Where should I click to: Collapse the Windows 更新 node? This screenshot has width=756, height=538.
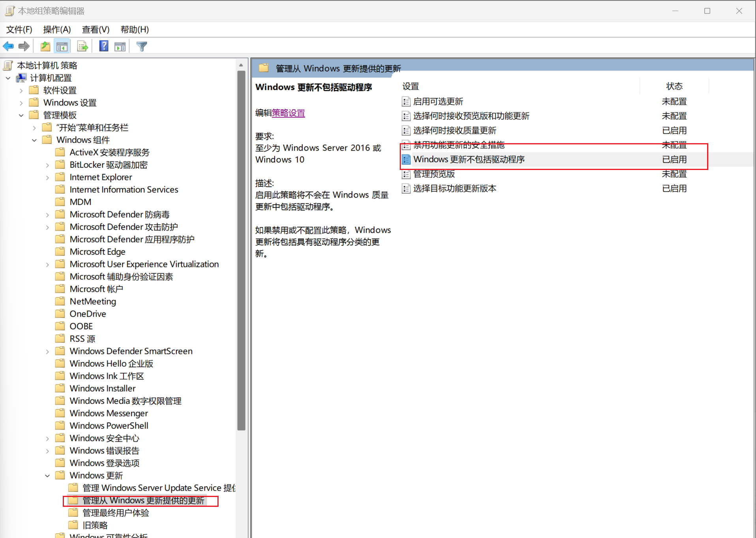point(47,476)
